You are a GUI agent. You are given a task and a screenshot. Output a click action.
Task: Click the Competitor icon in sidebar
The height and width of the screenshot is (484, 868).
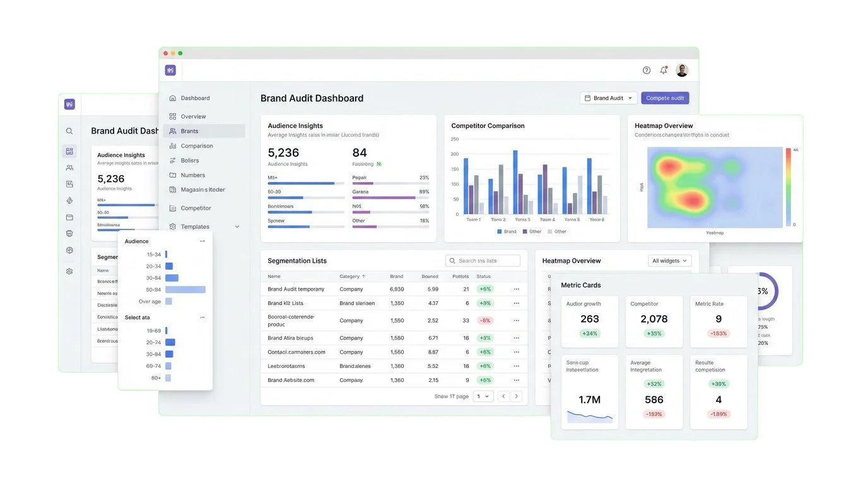point(173,208)
